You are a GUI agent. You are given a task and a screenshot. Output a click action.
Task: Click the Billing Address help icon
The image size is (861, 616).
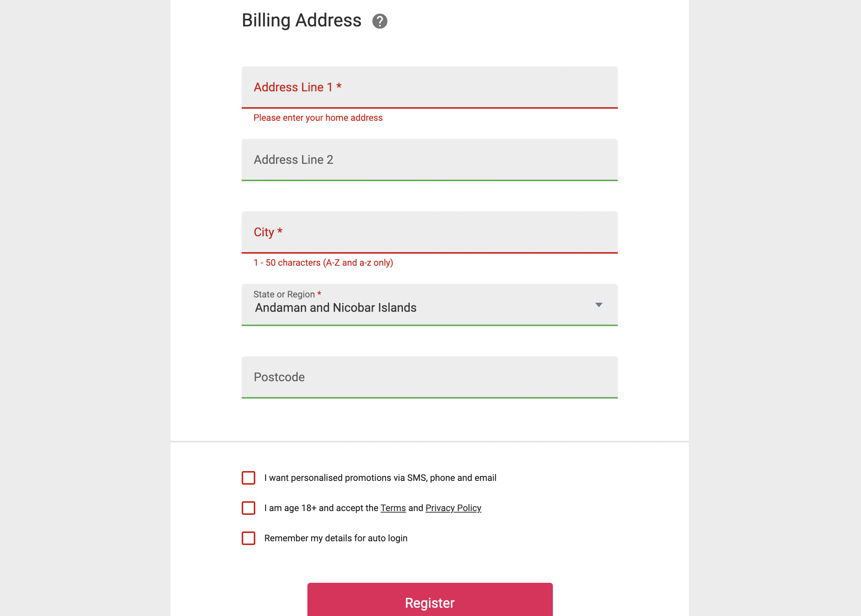(379, 22)
